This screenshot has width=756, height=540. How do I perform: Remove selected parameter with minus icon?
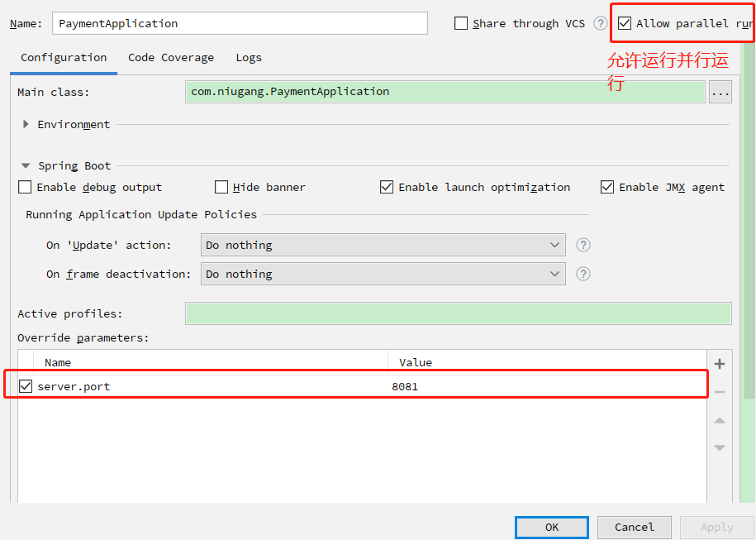[720, 392]
